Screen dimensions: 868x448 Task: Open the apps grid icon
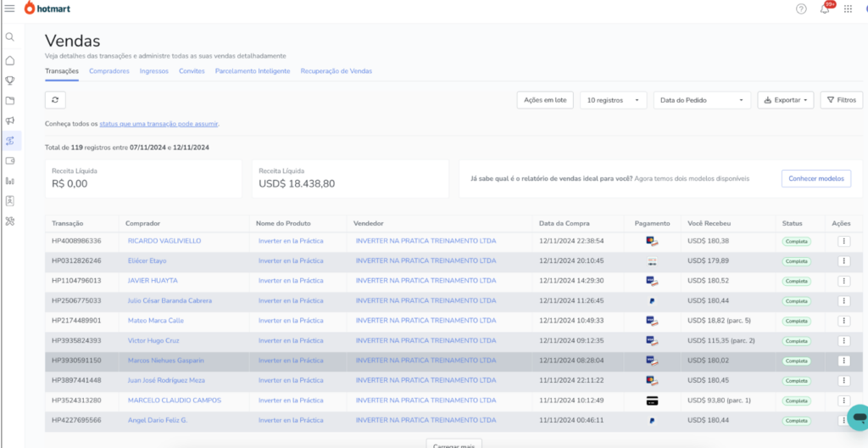click(848, 8)
